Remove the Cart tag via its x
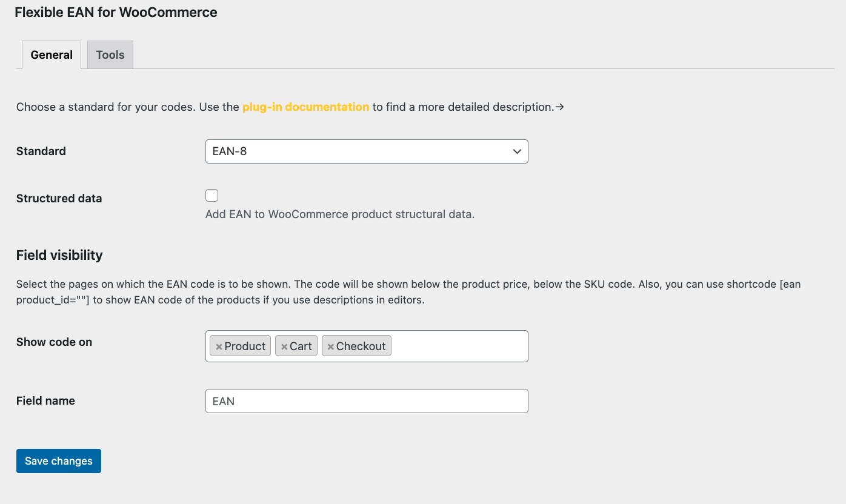Screen dimensions: 846x504 tap(284, 346)
